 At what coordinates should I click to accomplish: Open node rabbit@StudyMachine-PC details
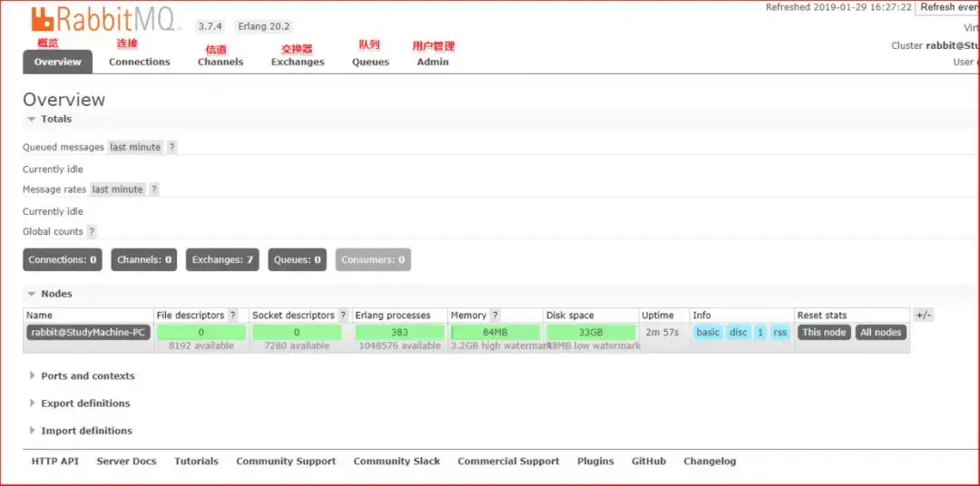point(88,333)
